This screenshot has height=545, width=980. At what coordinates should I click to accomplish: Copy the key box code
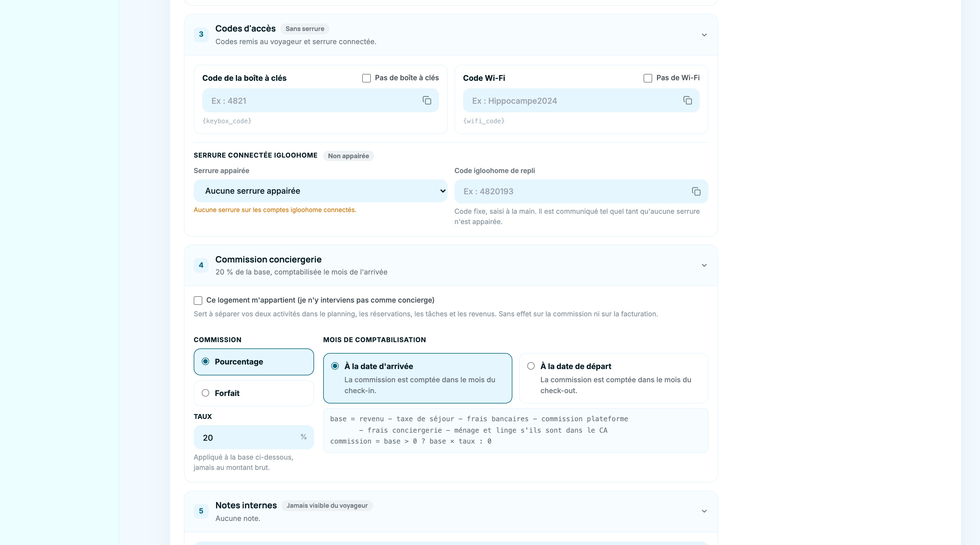point(427,100)
